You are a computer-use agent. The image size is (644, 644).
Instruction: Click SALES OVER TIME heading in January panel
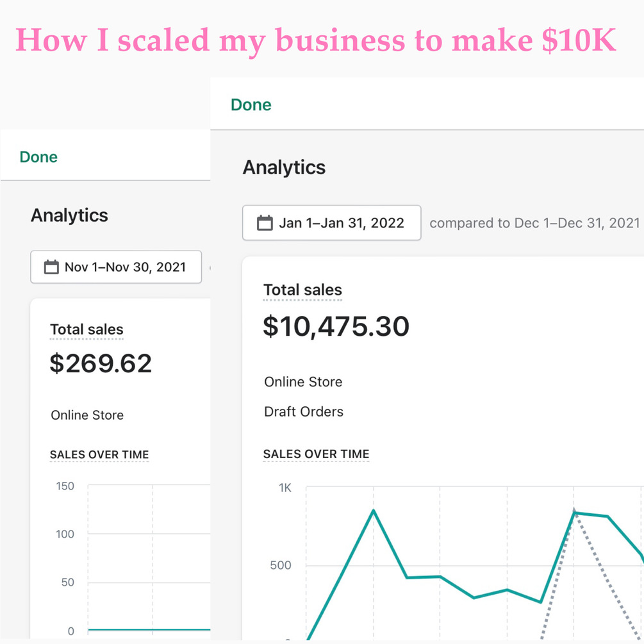click(x=317, y=454)
